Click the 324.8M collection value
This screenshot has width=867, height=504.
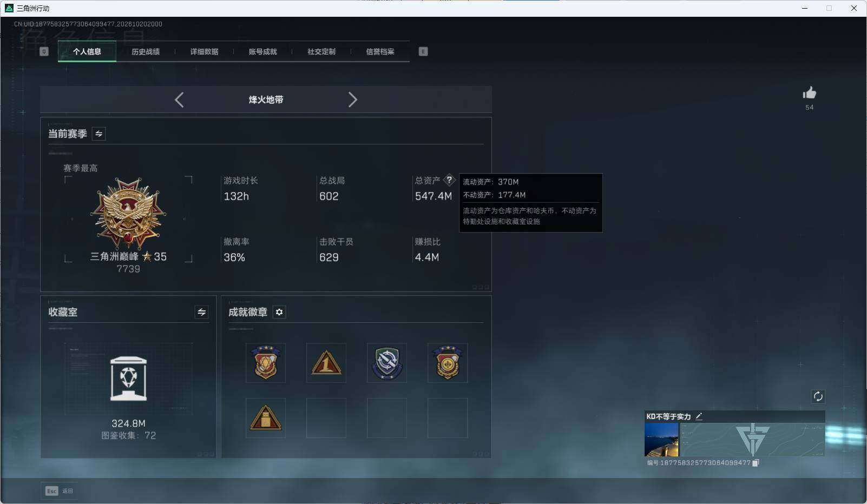coord(128,423)
